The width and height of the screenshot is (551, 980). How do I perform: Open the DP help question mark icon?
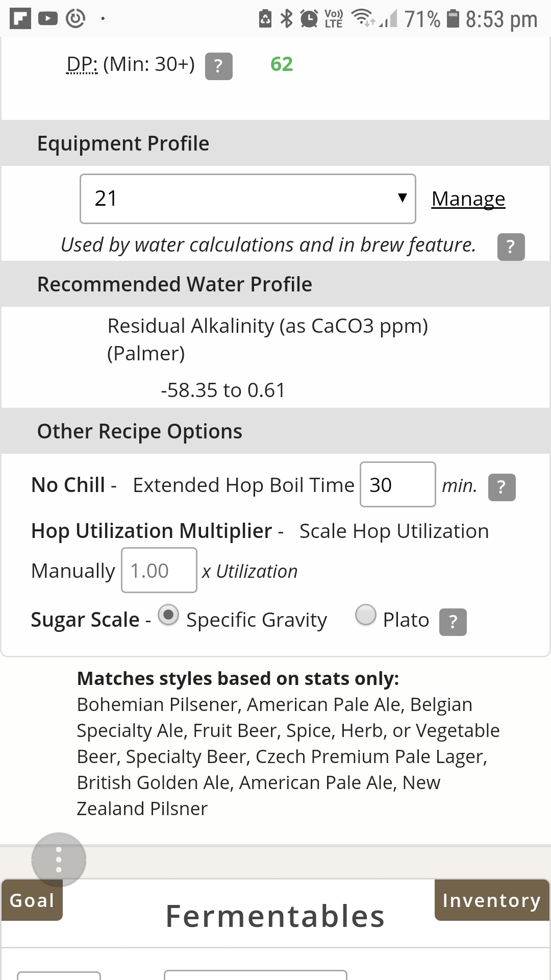tap(218, 66)
